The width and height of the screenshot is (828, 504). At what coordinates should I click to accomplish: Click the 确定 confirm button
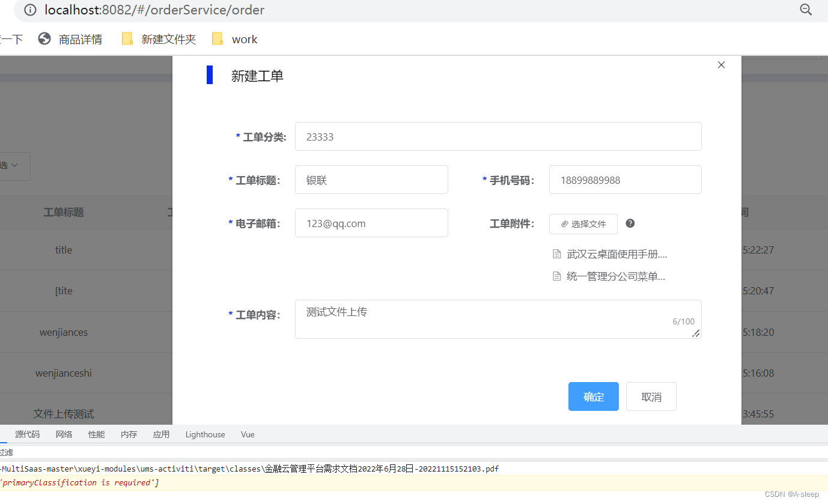pos(593,396)
